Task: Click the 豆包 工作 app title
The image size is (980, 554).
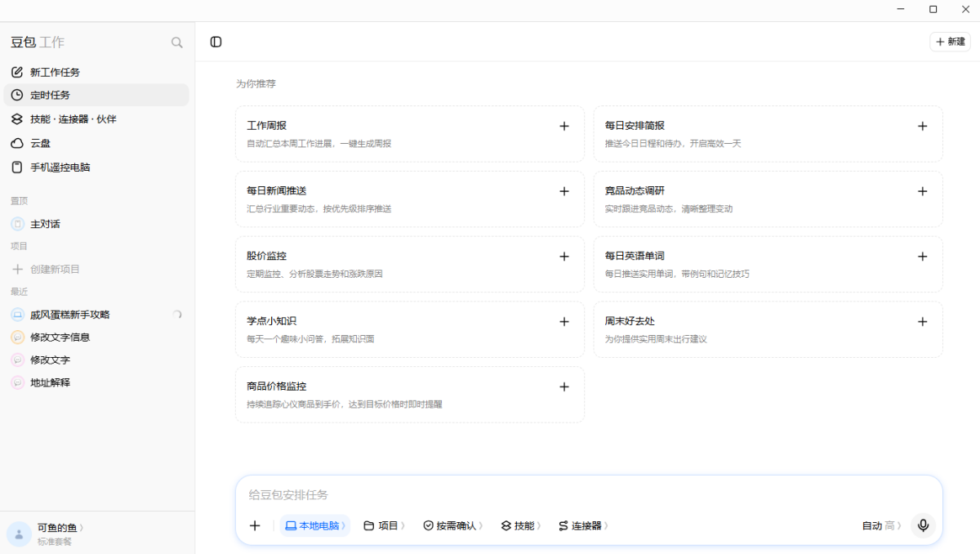Action: click(x=38, y=42)
